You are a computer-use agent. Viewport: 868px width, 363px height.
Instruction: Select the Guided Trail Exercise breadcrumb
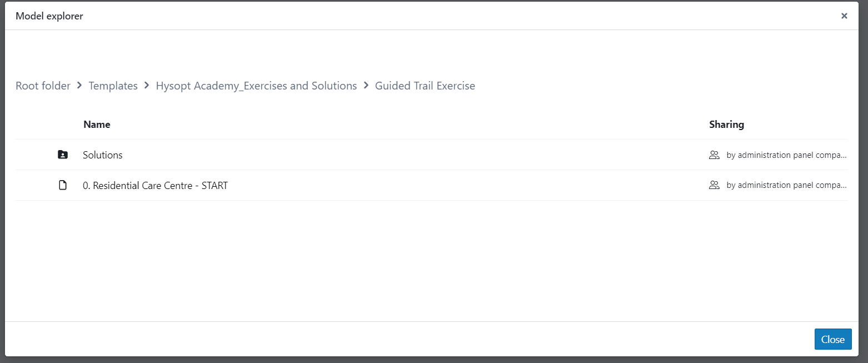pos(425,86)
